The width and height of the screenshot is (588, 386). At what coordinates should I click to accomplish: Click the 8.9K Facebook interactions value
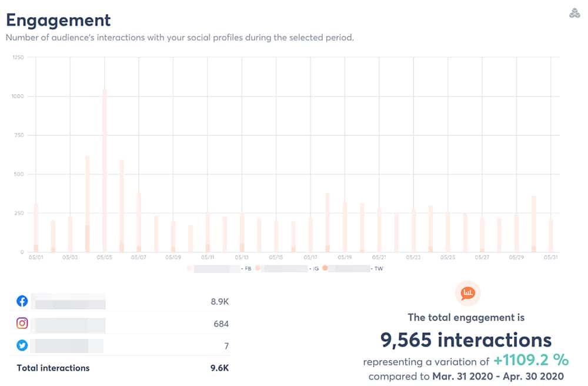point(219,302)
